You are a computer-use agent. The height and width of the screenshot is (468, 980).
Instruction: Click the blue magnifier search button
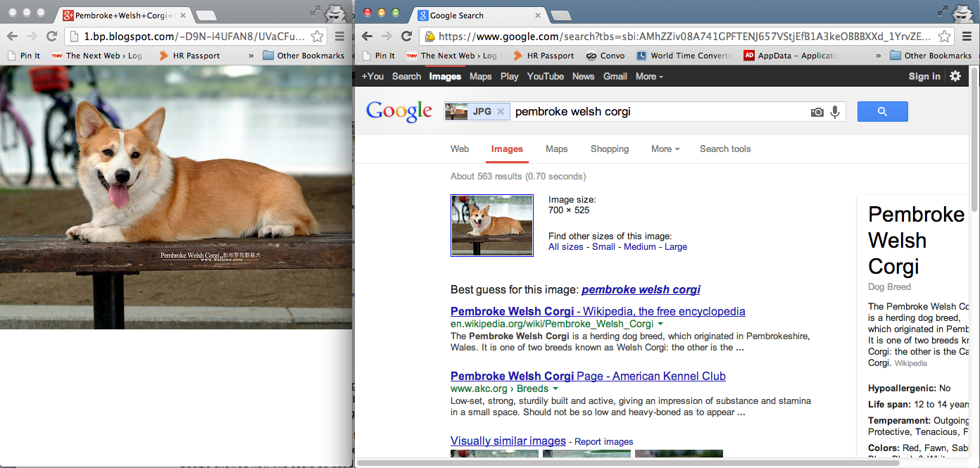pyautogui.click(x=882, y=111)
